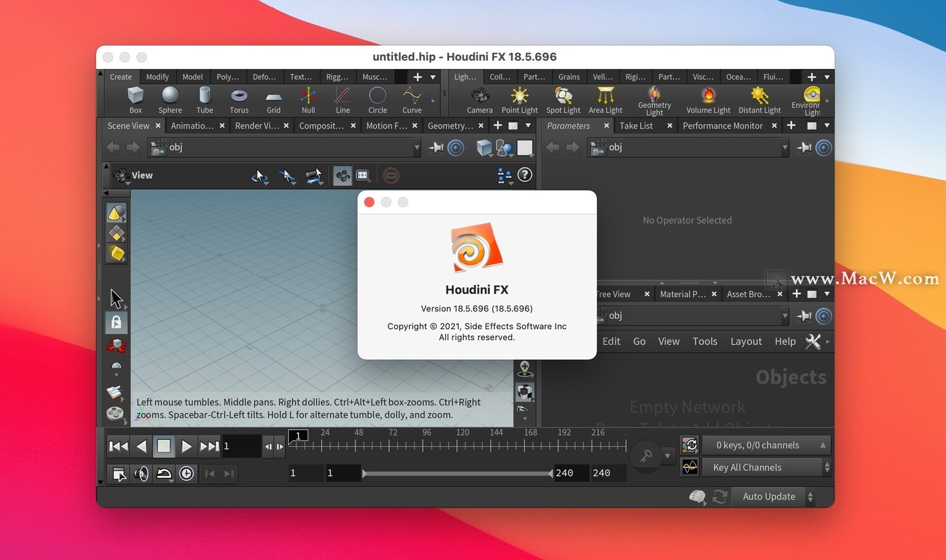
Task: Add a Camera from the shelf
Action: point(480,100)
